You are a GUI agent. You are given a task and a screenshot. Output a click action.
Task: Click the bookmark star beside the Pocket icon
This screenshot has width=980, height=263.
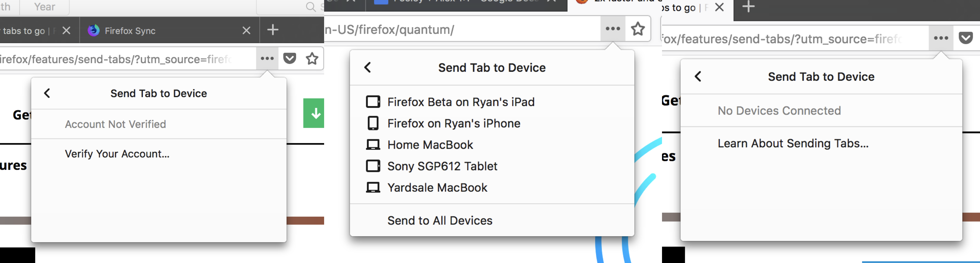click(312, 59)
